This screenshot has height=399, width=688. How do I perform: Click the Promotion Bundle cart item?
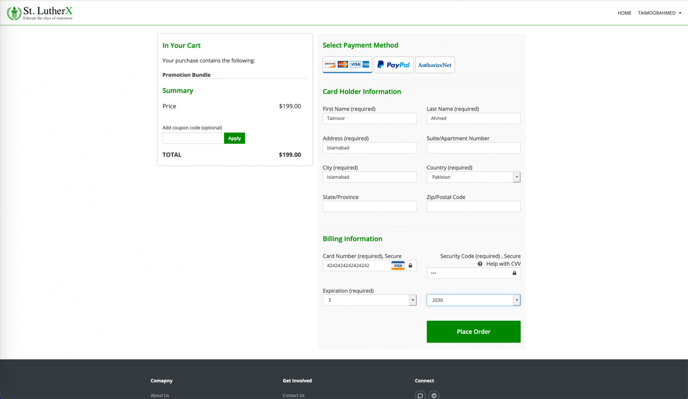click(186, 75)
